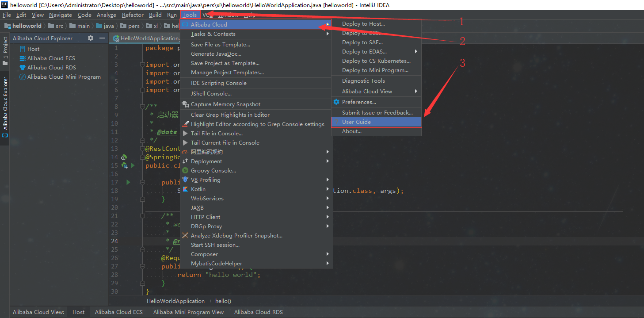Click the Spring gutter icon on line 15

(x=125, y=165)
